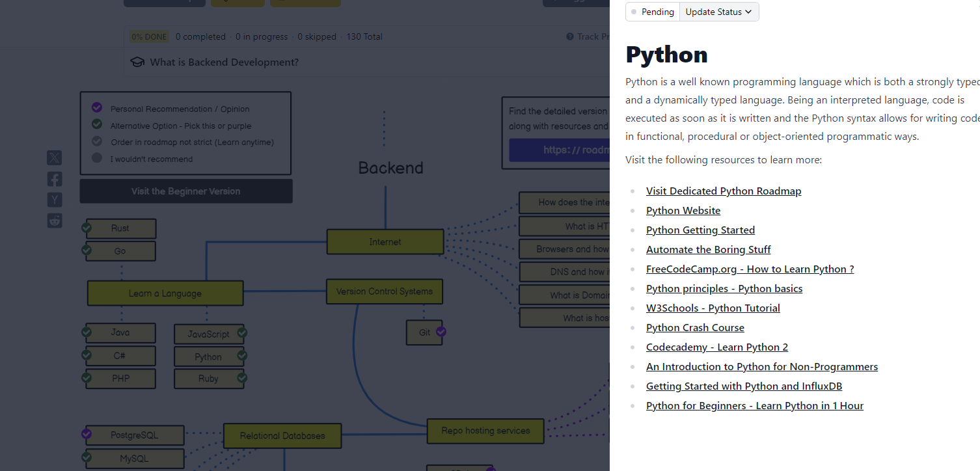Click the 0% DONE progress badge
The height and width of the screenshot is (471, 980).
point(149,37)
